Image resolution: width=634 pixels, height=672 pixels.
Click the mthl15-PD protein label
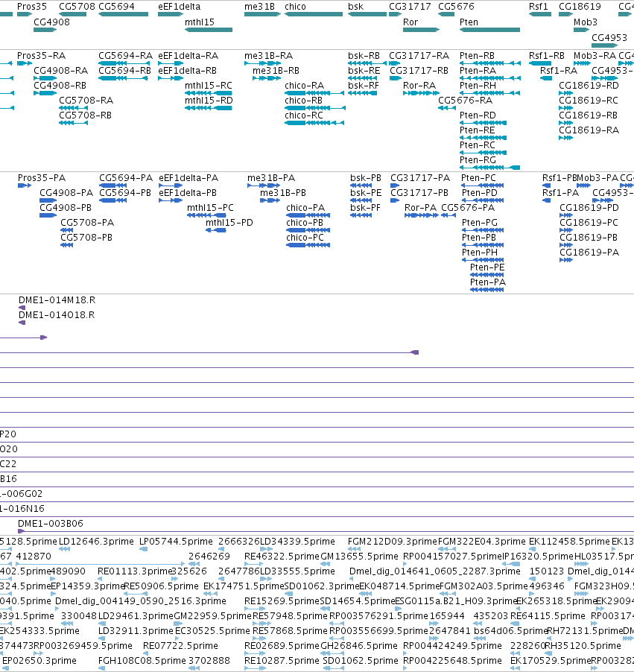(229, 223)
